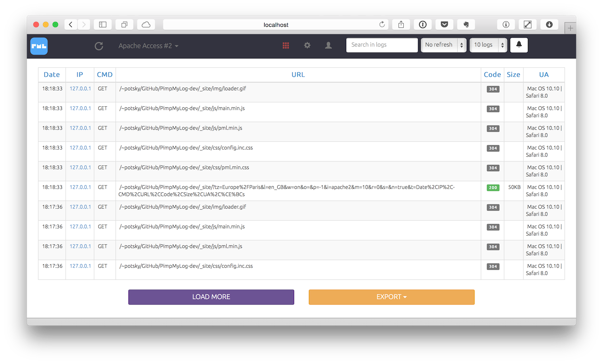Click 304 badge of the pml.min.css row
The width and height of the screenshot is (603, 364).
(x=493, y=168)
